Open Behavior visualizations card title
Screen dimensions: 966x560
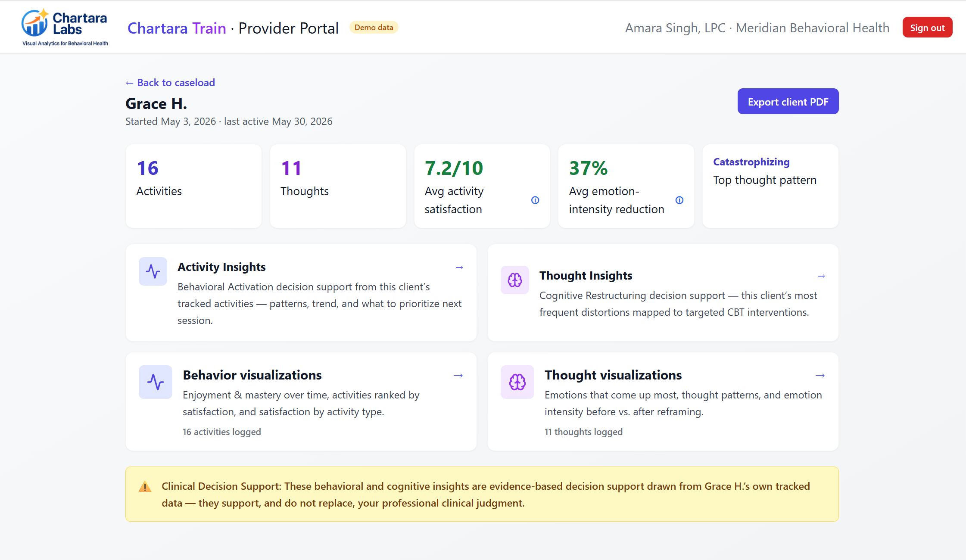pyautogui.click(x=252, y=375)
